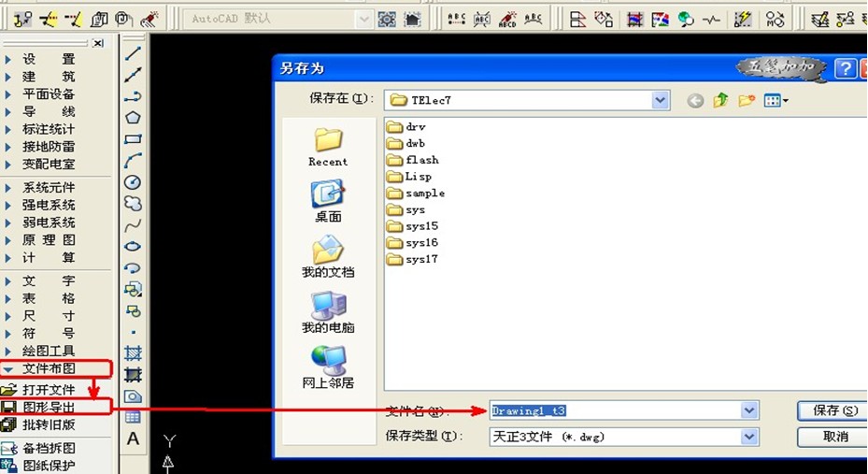Click the 取消 cancel button
This screenshot has width=868, height=474.
click(x=833, y=437)
